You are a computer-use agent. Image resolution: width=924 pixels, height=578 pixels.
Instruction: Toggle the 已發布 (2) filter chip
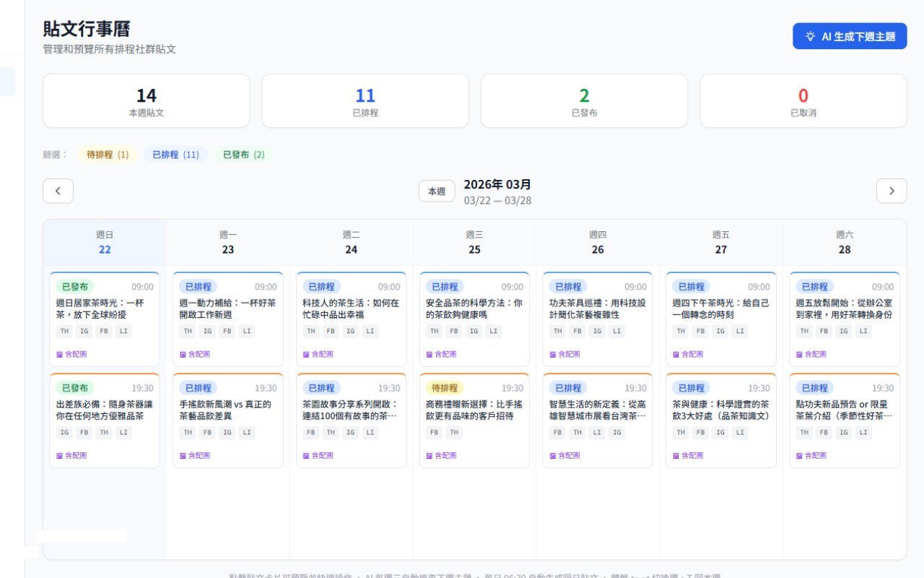[243, 154]
